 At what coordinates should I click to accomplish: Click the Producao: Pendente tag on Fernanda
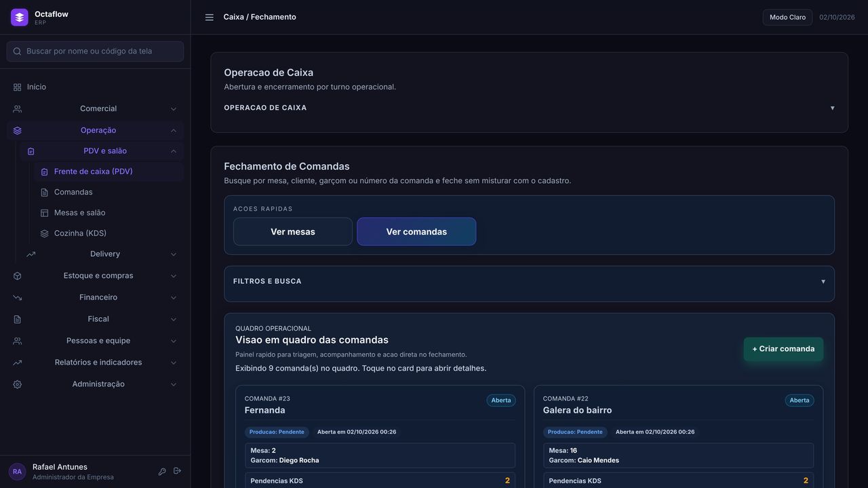point(277,432)
